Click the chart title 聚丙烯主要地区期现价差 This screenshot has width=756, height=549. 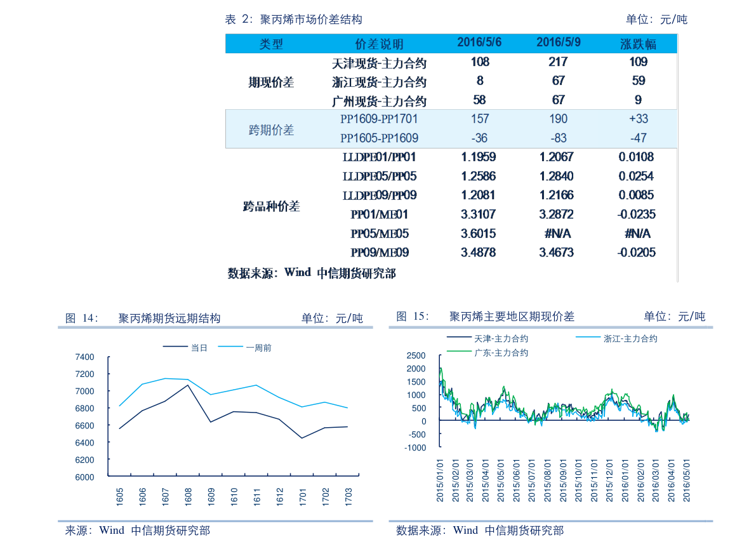512,316
